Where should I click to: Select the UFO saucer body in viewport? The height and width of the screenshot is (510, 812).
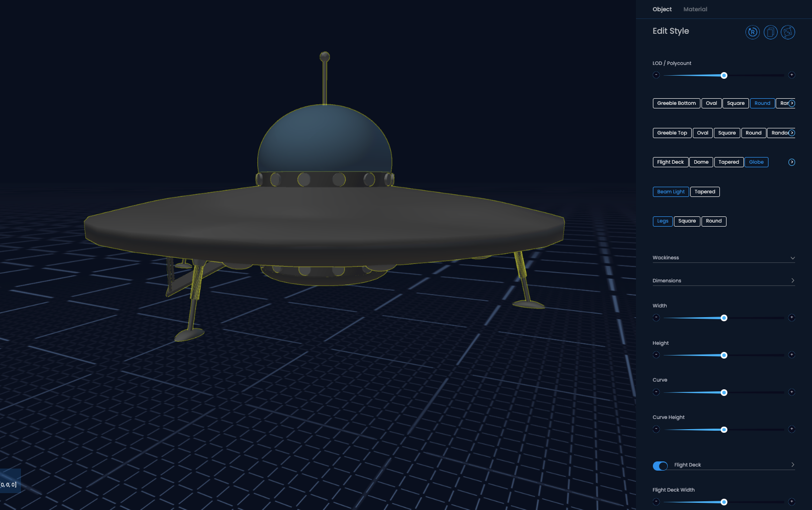pos(324,225)
